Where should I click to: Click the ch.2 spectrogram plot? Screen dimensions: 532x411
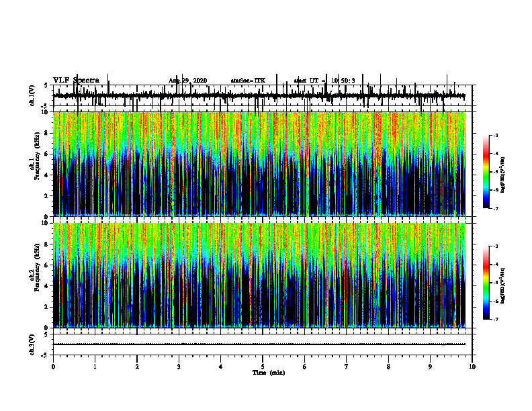click(x=259, y=275)
